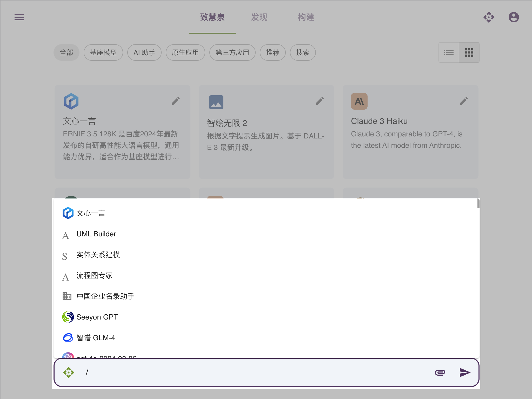The height and width of the screenshot is (399, 532).
Task: Choose Seeyon GPT from the suggestion list
Action: coord(265,317)
